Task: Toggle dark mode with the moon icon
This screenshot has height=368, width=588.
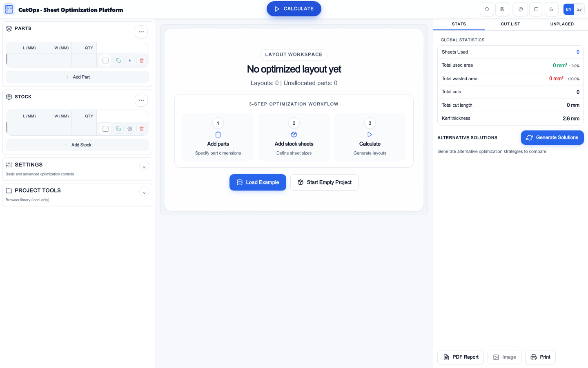Action: pos(551,9)
